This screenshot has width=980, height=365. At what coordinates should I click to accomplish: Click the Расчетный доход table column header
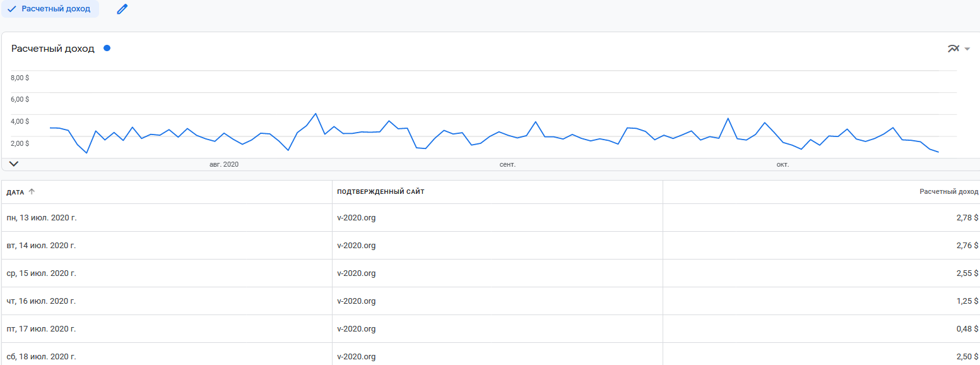tap(948, 191)
